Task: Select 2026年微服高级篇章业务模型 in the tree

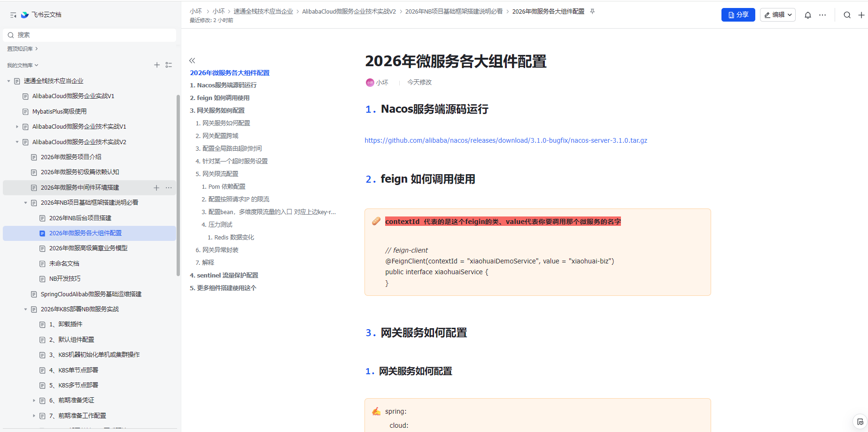Action: click(88, 248)
